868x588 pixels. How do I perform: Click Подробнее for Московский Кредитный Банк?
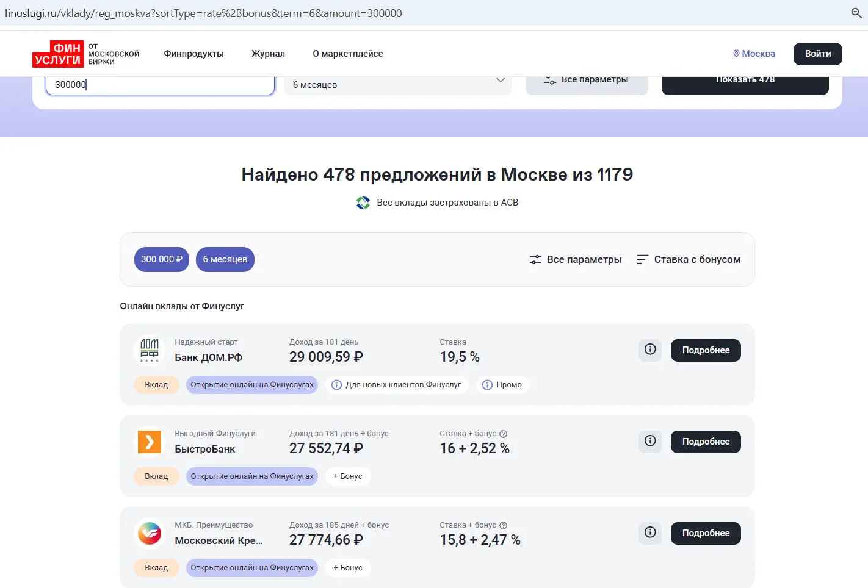click(x=706, y=533)
